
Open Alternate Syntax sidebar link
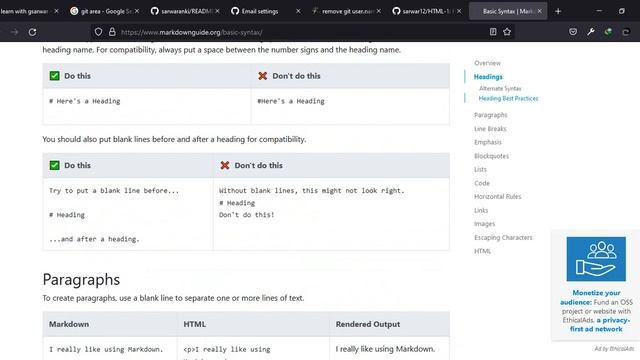click(x=500, y=89)
